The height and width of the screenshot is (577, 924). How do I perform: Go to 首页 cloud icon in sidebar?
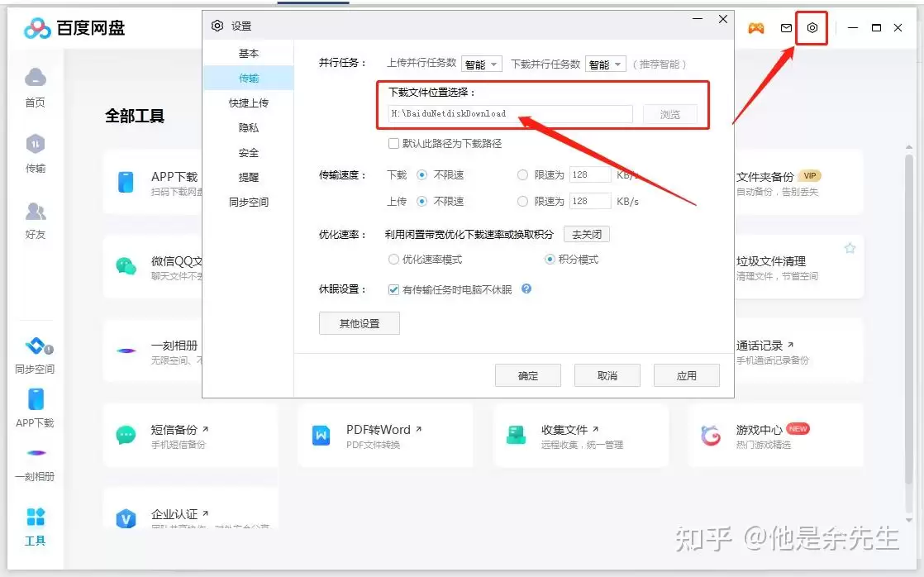pyautogui.click(x=36, y=77)
